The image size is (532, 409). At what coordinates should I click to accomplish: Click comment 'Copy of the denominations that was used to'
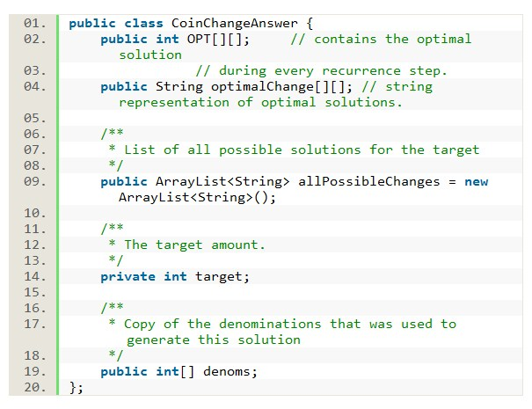coord(290,325)
